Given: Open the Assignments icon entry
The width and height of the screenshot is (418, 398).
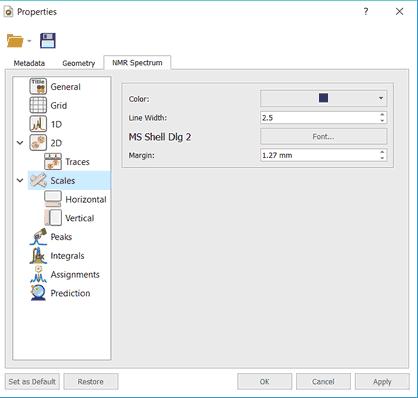Looking at the screenshot, I should [x=38, y=274].
